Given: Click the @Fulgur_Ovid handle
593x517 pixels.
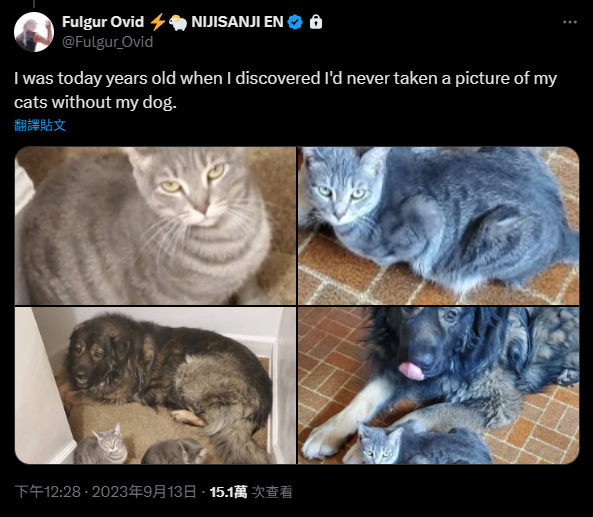Looking at the screenshot, I should coord(107,42).
